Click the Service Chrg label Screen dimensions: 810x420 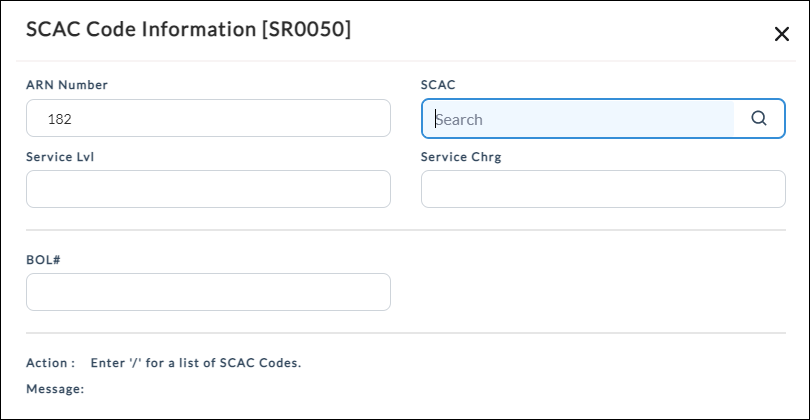(461, 157)
